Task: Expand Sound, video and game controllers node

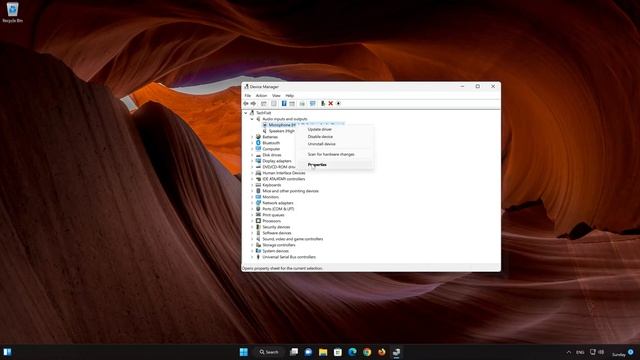Action: [x=252, y=239]
